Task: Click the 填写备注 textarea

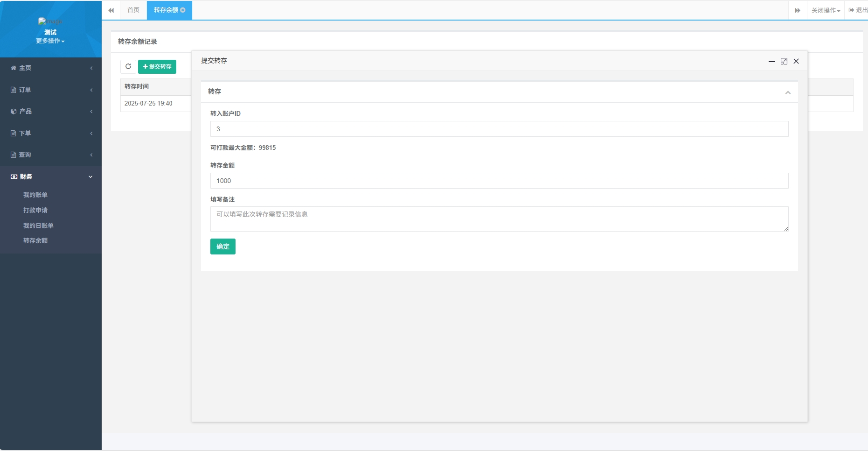Action: pos(499,219)
